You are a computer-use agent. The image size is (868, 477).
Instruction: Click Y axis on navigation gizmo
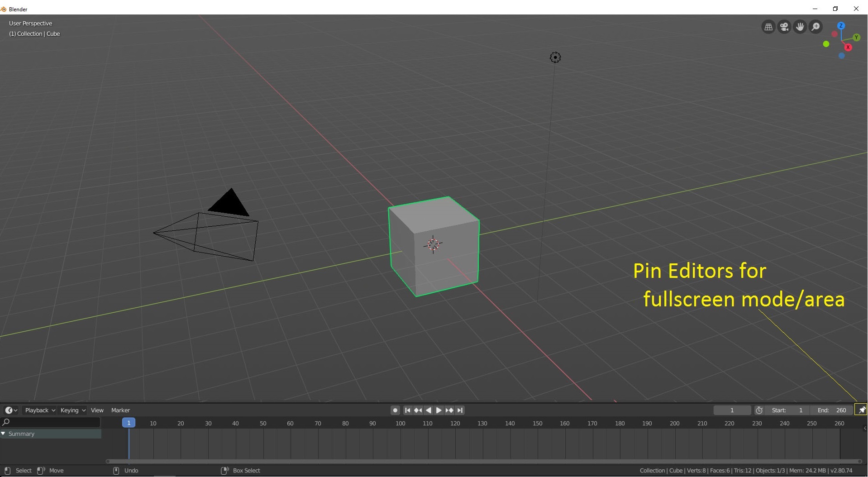click(856, 38)
